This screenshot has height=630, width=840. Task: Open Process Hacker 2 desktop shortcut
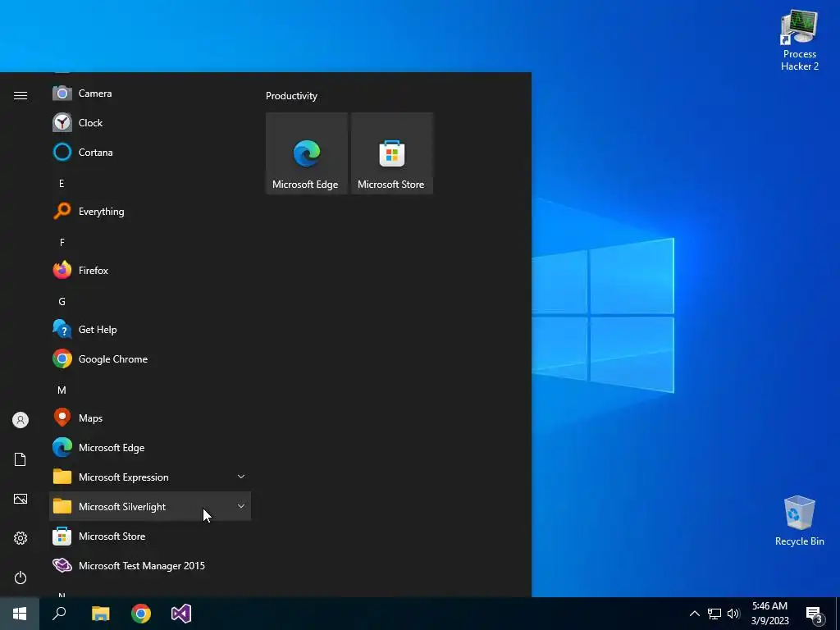coord(799,41)
